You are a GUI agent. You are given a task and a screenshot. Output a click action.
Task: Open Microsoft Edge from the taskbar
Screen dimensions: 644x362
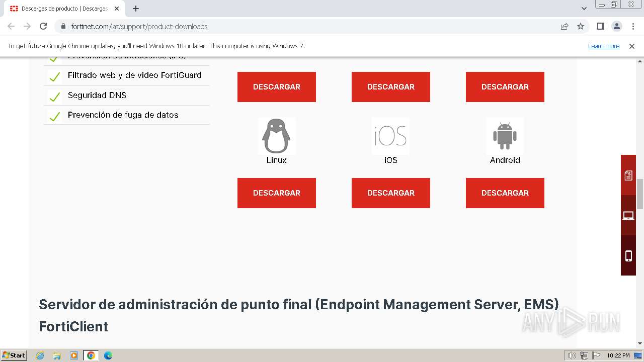[x=108, y=355]
